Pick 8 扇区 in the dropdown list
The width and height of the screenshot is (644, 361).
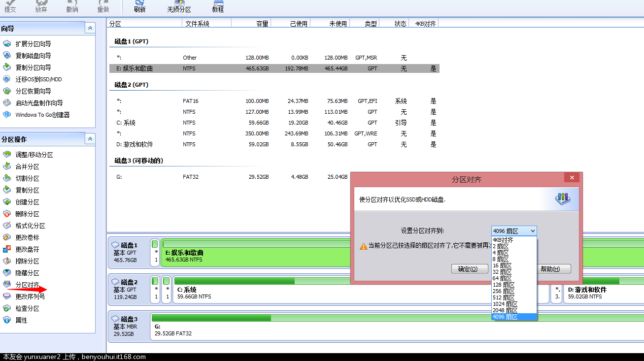[x=514, y=259]
